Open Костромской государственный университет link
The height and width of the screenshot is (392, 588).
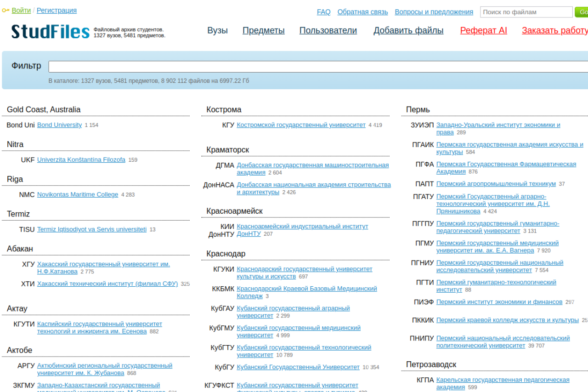click(x=301, y=125)
